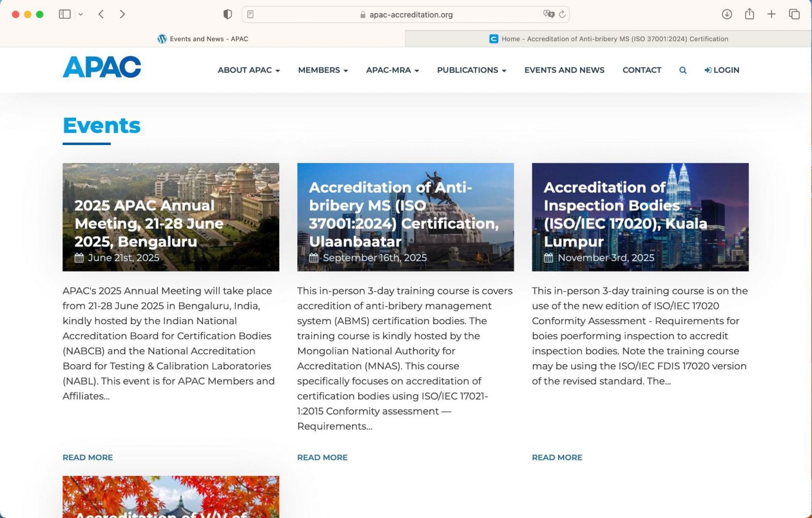Open a new tab with plus icon
This screenshot has height=518, width=812.
point(771,14)
